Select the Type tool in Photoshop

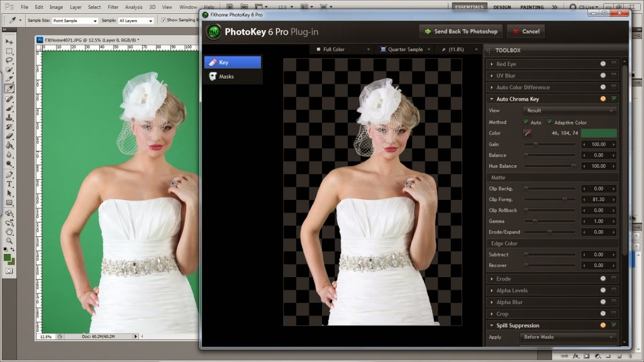(x=8, y=183)
